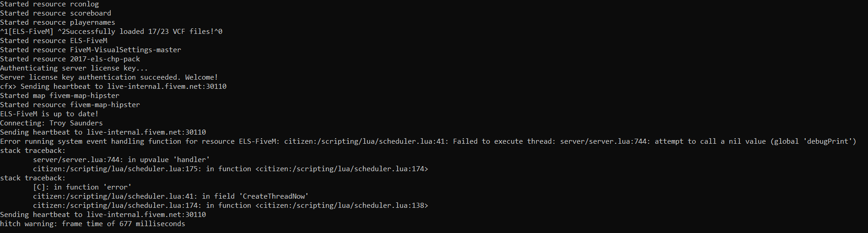Click the 'Connecting: Troy Saunders' line
This screenshot has width=868, height=233.
[x=51, y=123]
